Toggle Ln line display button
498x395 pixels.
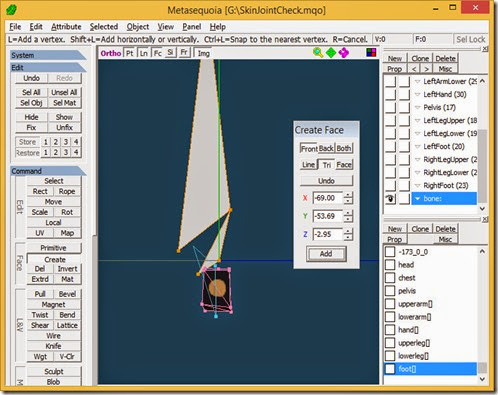point(143,53)
